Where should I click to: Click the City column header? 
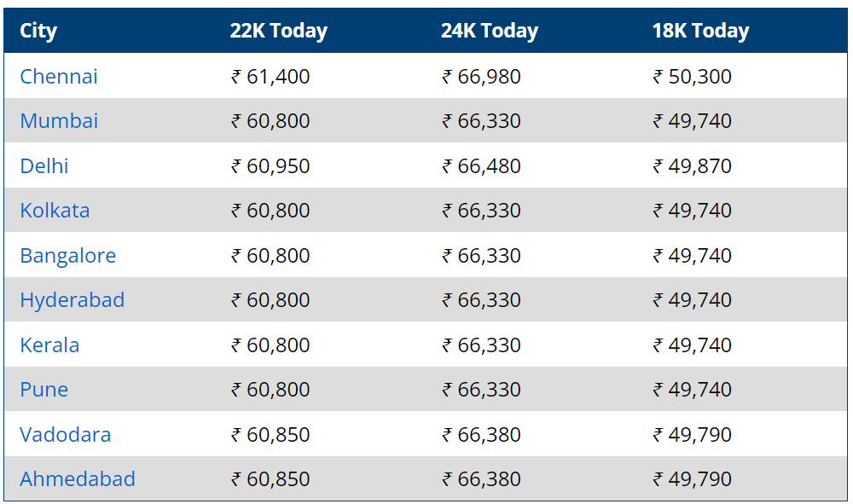(x=38, y=31)
